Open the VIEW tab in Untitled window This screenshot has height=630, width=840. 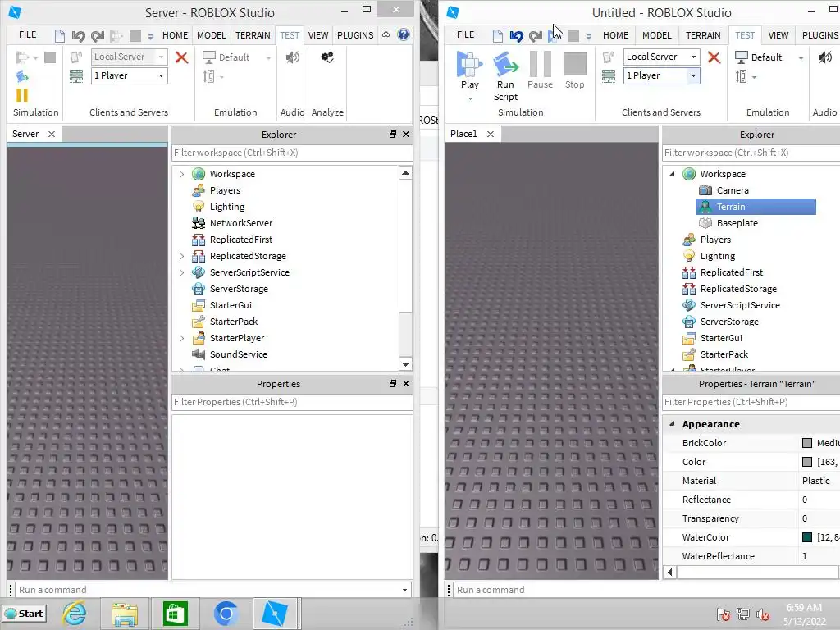(x=778, y=35)
